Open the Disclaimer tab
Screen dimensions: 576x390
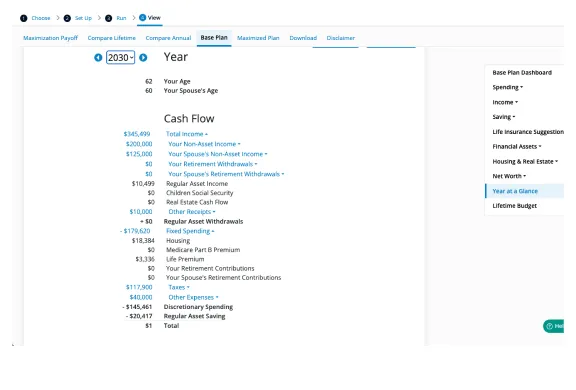(341, 38)
